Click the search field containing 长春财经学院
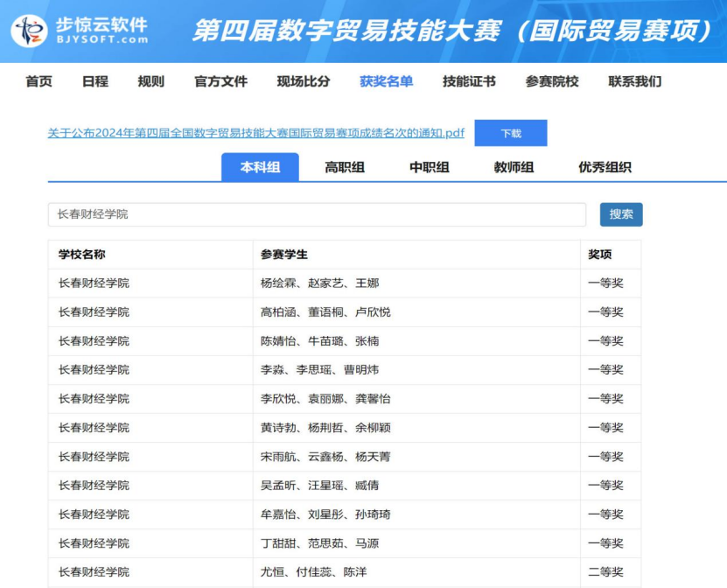The image size is (727, 588). [x=317, y=214]
